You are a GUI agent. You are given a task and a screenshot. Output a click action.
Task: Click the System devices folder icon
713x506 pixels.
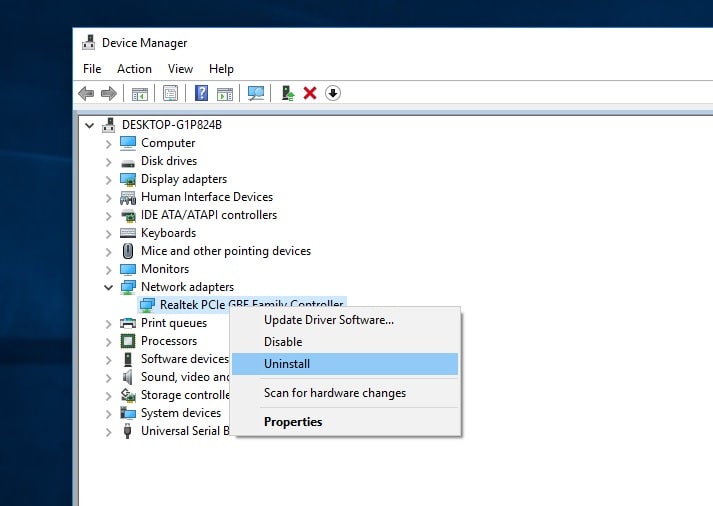pyautogui.click(x=128, y=413)
